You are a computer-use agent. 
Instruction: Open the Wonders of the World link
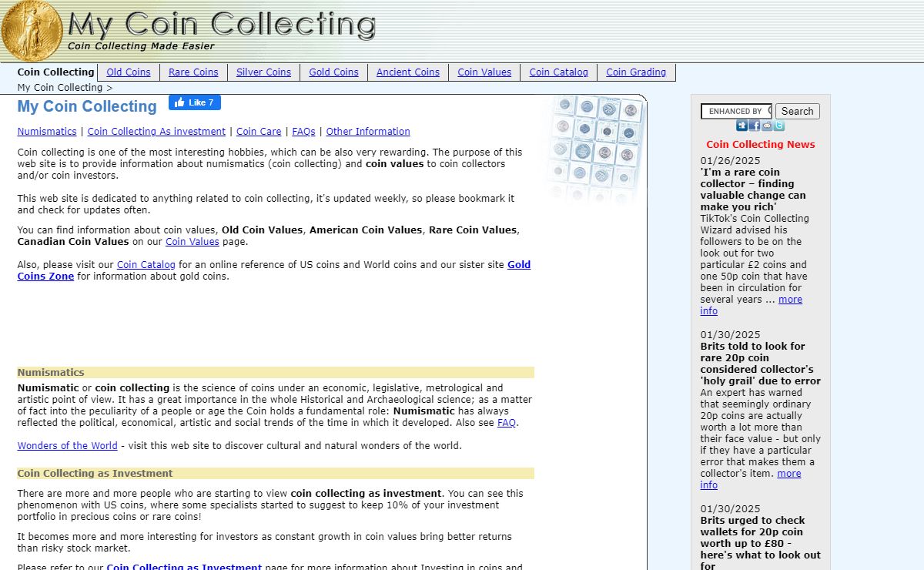68,446
